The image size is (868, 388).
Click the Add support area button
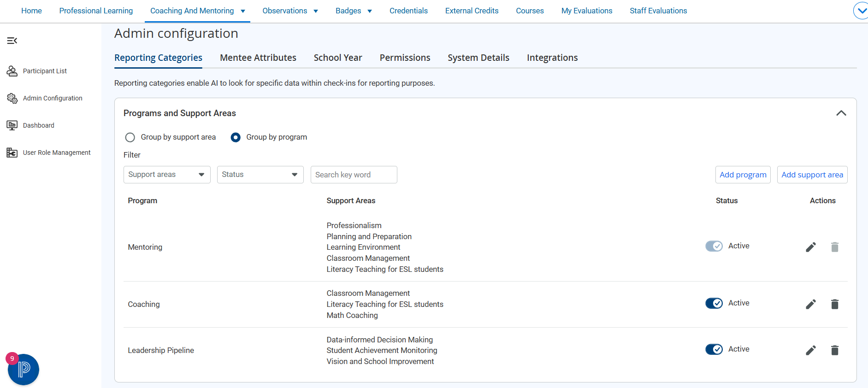[812, 175]
